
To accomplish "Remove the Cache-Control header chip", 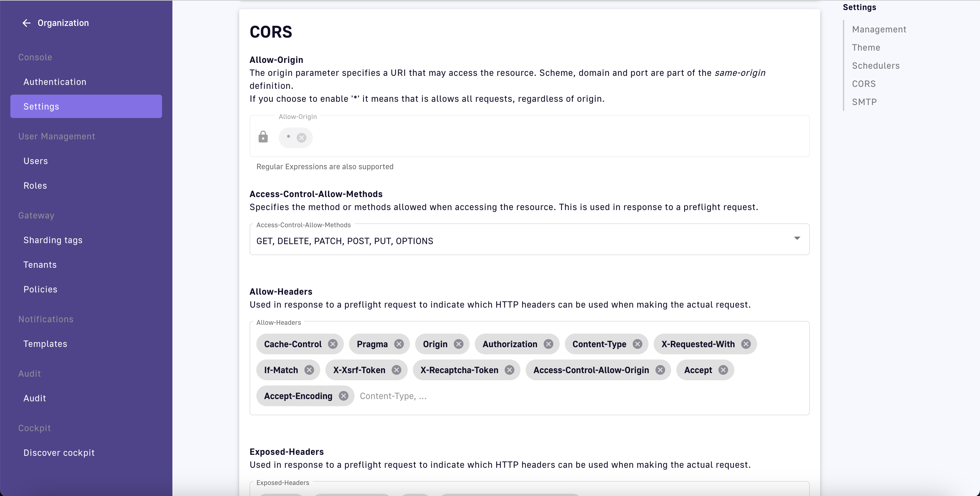I will pyautogui.click(x=333, y=344).
